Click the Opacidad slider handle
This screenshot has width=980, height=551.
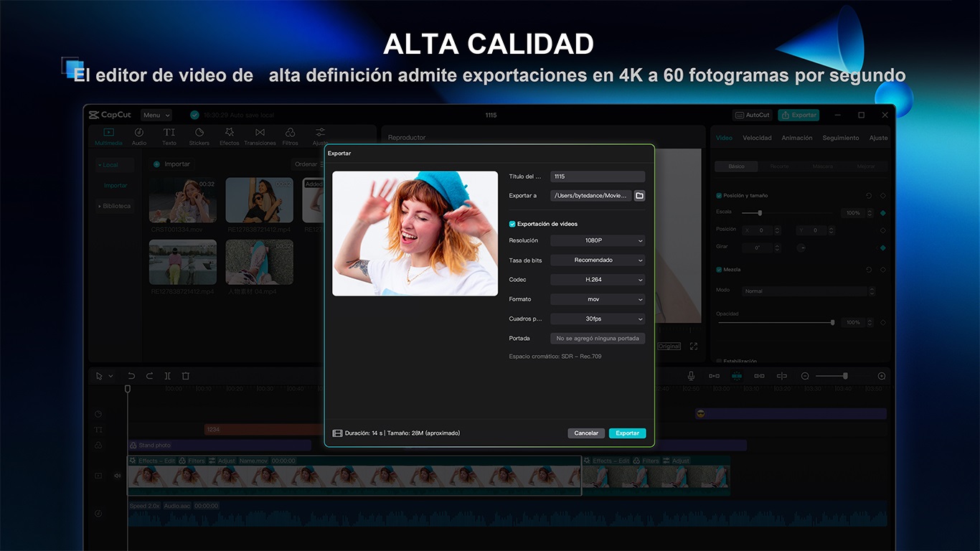coord(832,323)
